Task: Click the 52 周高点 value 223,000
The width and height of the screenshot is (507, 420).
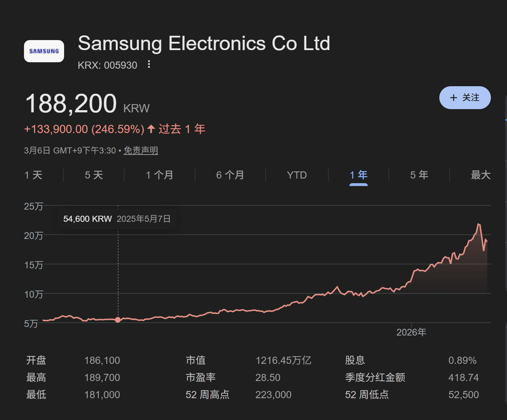Action: coord(273,395)
